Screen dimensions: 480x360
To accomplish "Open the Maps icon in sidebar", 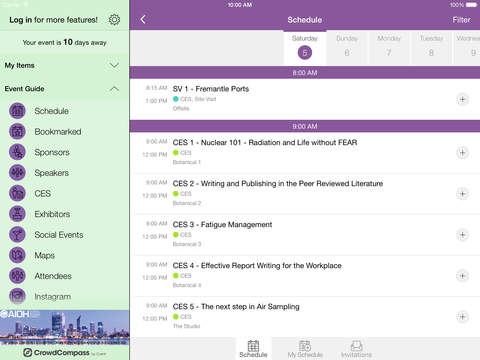I will coord(17,255).
